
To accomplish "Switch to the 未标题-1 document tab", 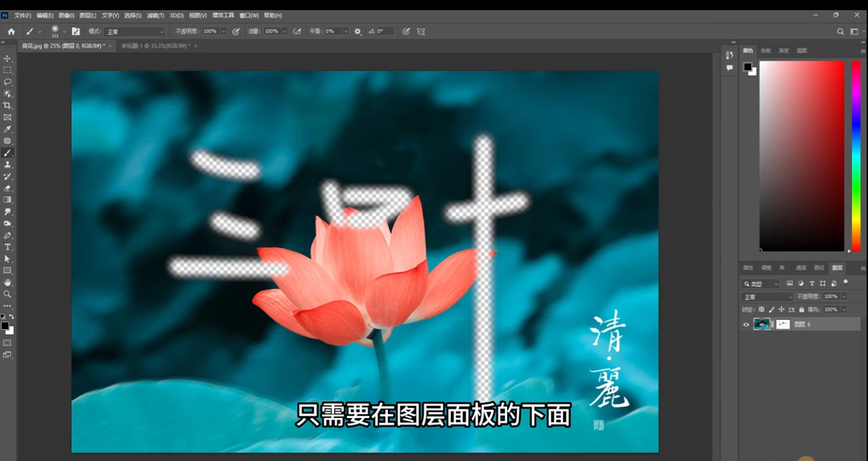I will (155, 46).
